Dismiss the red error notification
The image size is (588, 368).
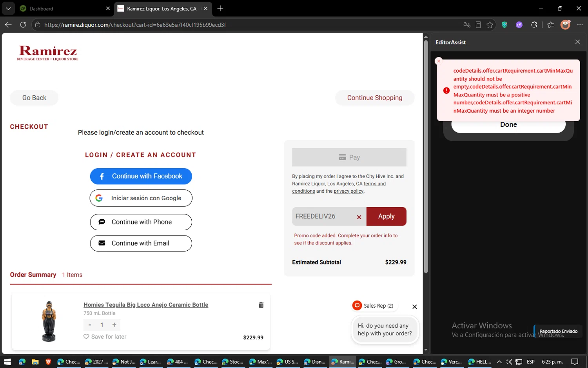(439, 61)
